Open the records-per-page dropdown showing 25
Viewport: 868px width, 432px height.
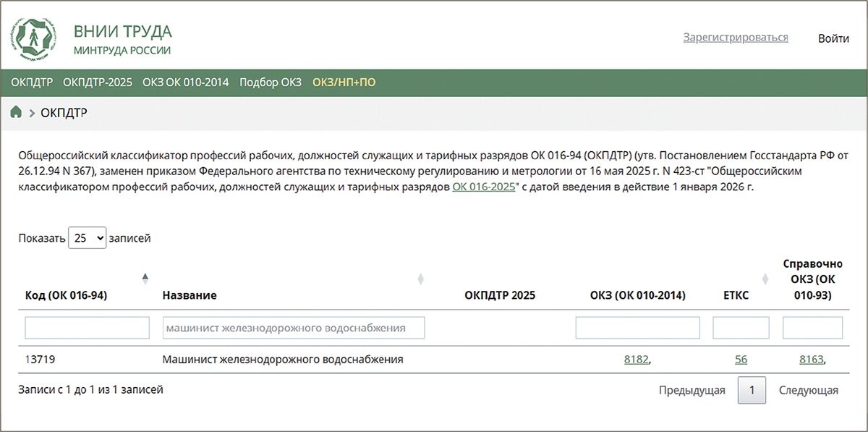(87, 237)
